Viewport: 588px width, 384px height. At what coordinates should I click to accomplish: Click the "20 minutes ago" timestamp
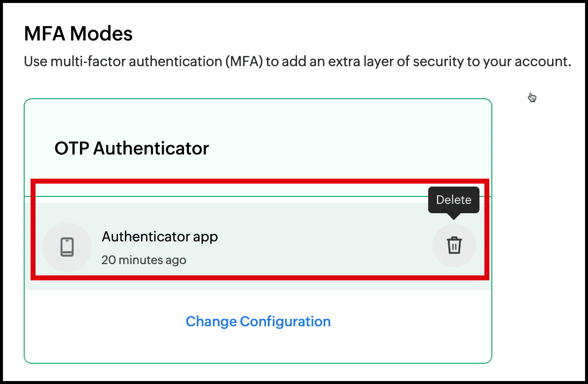(x=144, y=260)
